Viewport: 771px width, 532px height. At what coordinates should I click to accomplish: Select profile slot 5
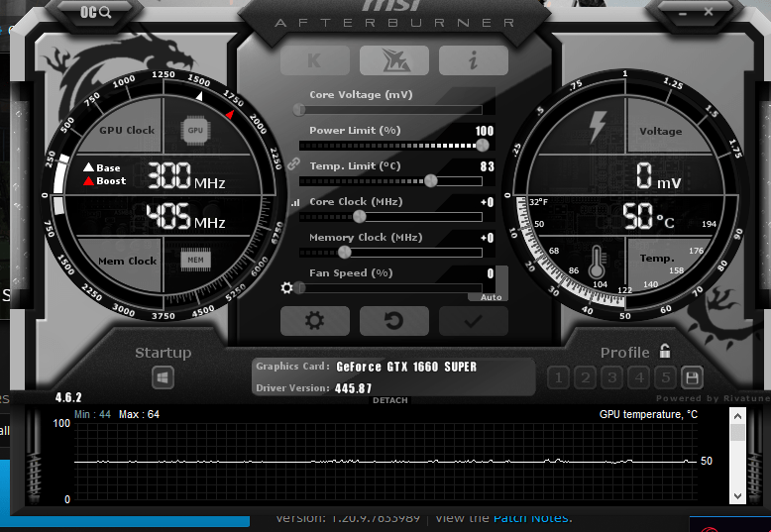tap(665, 377)
